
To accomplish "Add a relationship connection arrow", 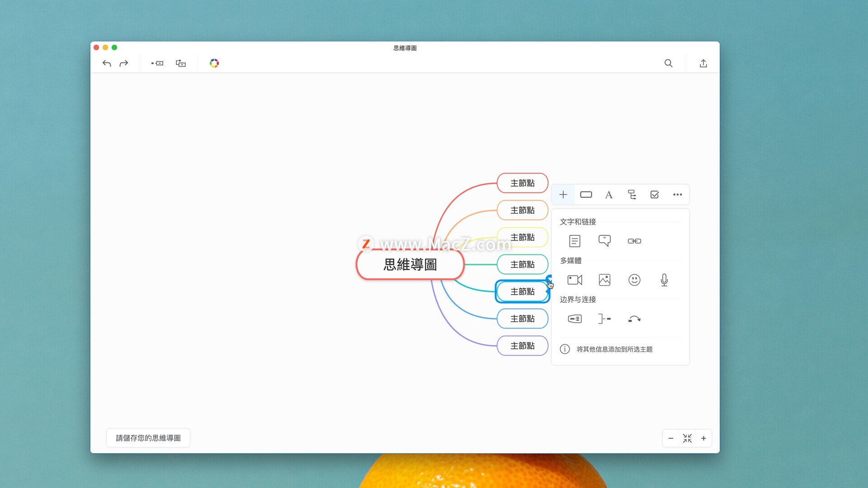I will tap(634, 319).
